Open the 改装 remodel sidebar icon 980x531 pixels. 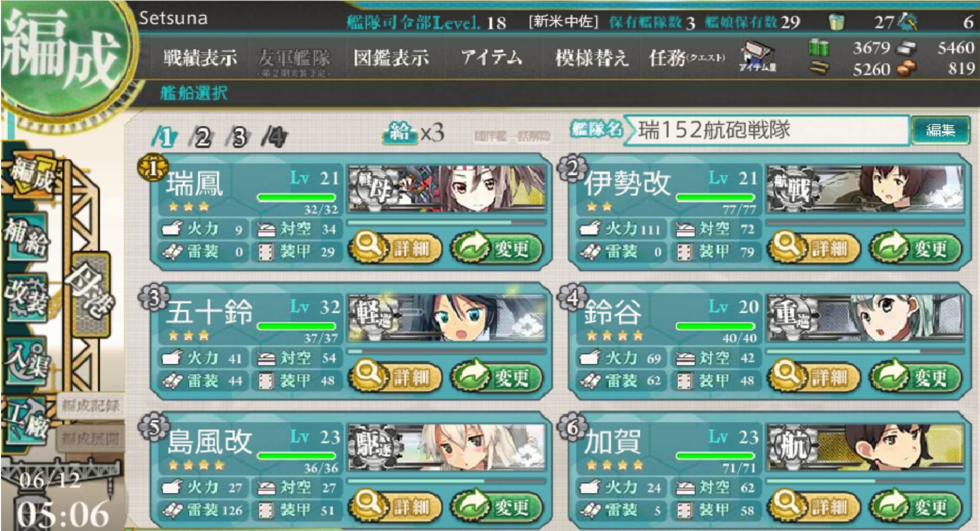27,296
